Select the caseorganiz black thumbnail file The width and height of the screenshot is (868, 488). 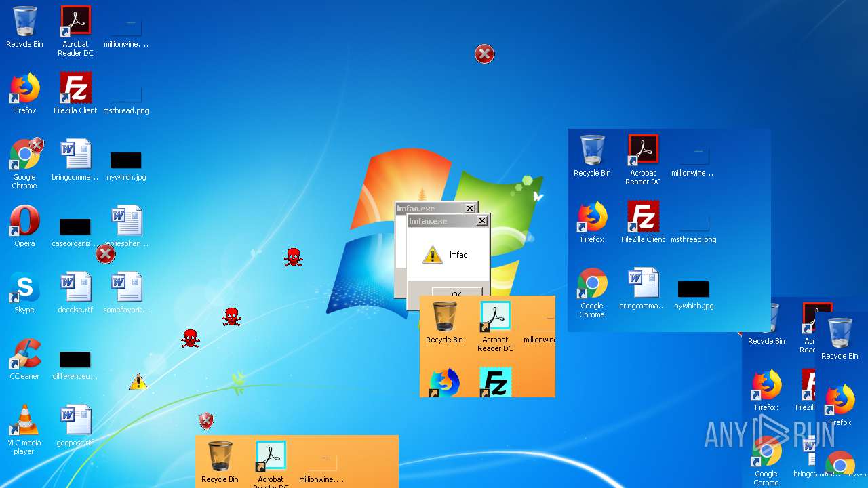point(75,232)
